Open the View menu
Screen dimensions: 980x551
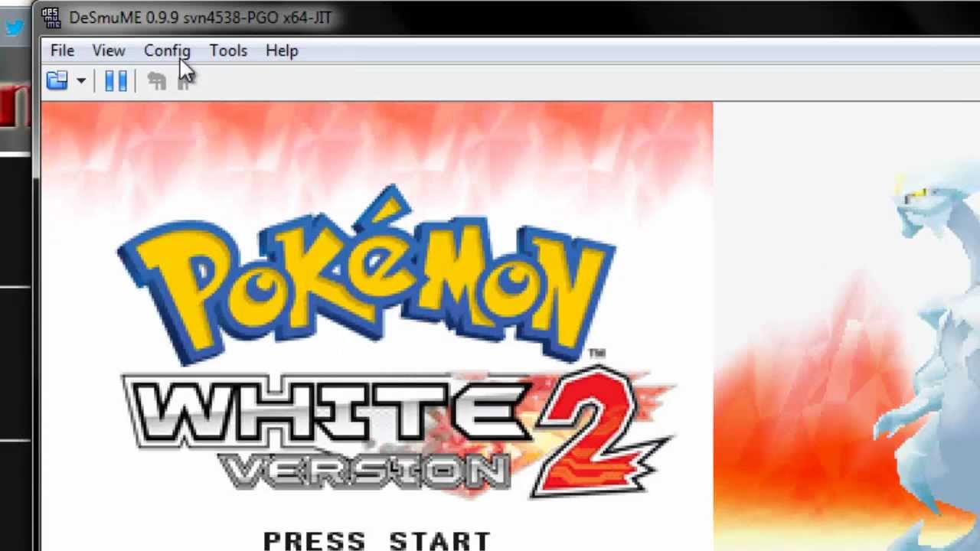[109, 51]
